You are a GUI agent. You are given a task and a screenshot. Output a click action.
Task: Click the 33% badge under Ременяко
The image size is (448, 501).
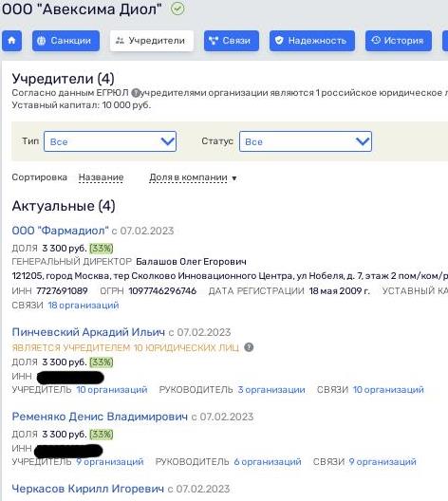point(102,435)
